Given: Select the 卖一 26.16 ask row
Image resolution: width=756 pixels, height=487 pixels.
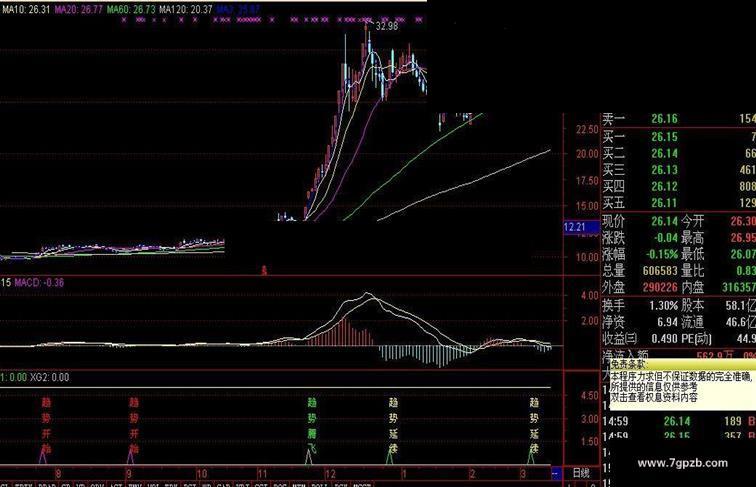Looking at the screenshot, I should coord(678,119).
